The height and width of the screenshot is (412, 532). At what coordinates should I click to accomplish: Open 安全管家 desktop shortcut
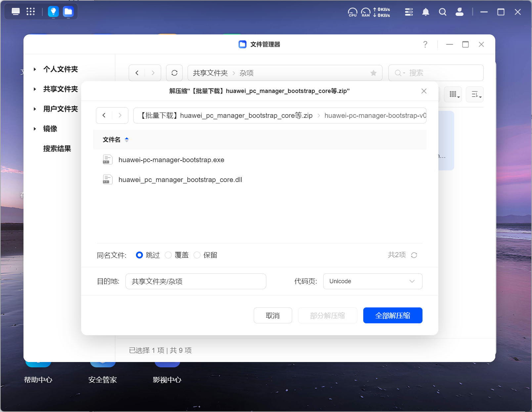click(x=103, y=380)
